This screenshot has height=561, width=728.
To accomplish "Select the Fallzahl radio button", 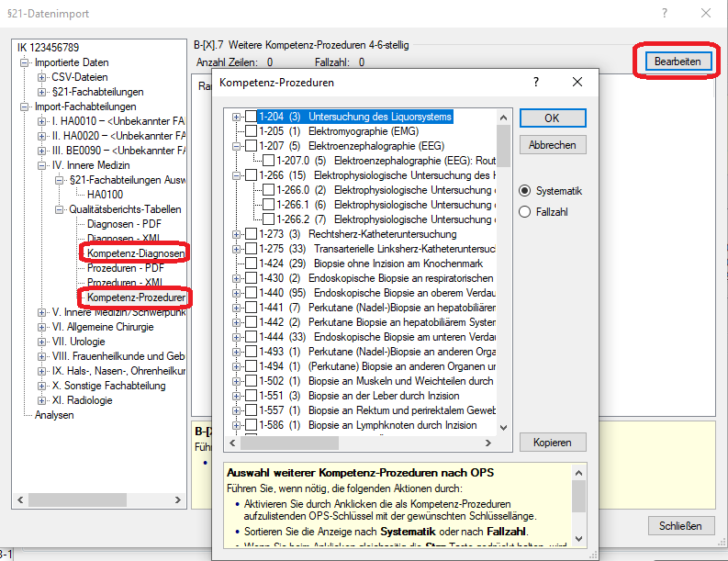I will point(524,212).
